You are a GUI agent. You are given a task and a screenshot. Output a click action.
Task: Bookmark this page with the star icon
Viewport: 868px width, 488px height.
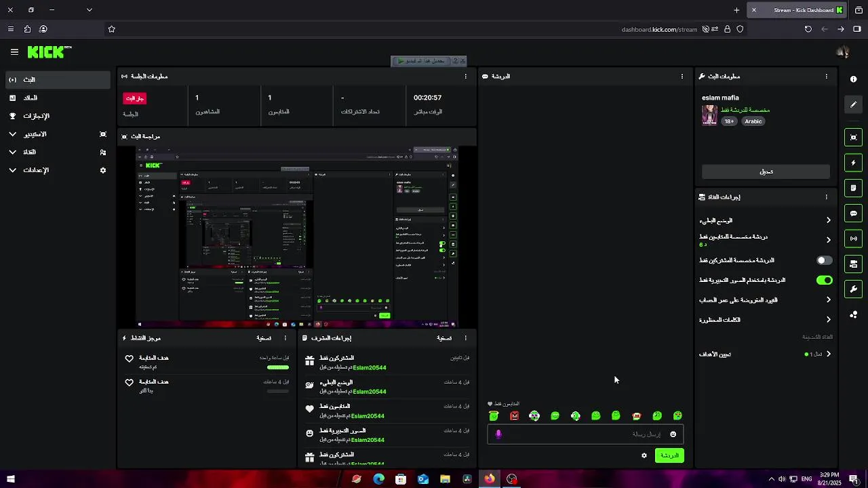[x=112, y=29]
